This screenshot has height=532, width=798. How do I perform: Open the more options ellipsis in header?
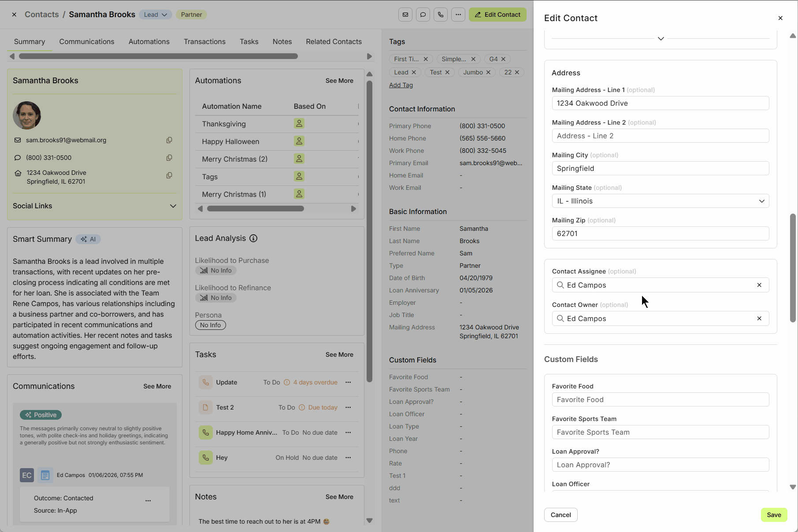click(x=458, y=15)
